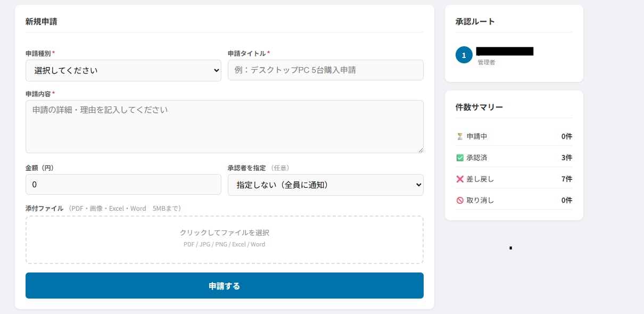Select the 金額 amount field showing 0

(123, 185)
